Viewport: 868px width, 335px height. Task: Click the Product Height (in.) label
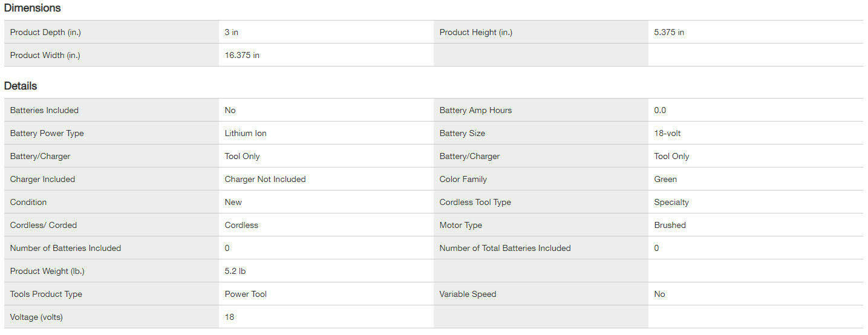pyautogui.click(x=475, y=32)
